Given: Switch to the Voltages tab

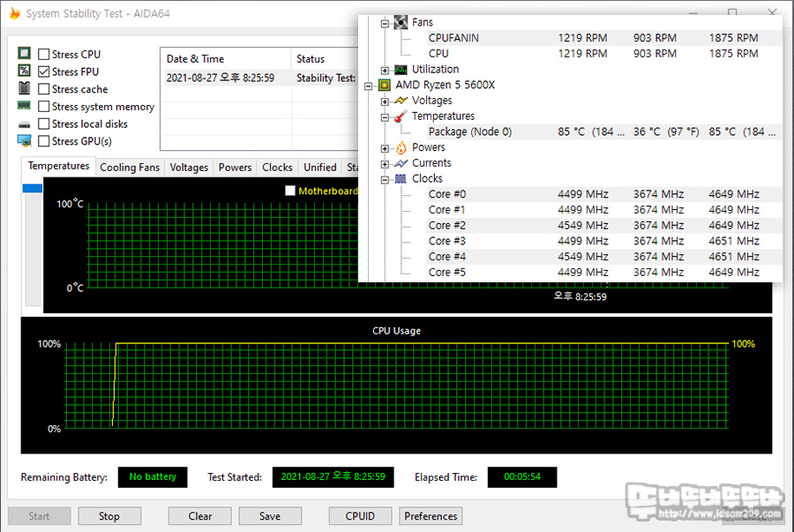Looking at the screenshot, I should pos(189,167).
